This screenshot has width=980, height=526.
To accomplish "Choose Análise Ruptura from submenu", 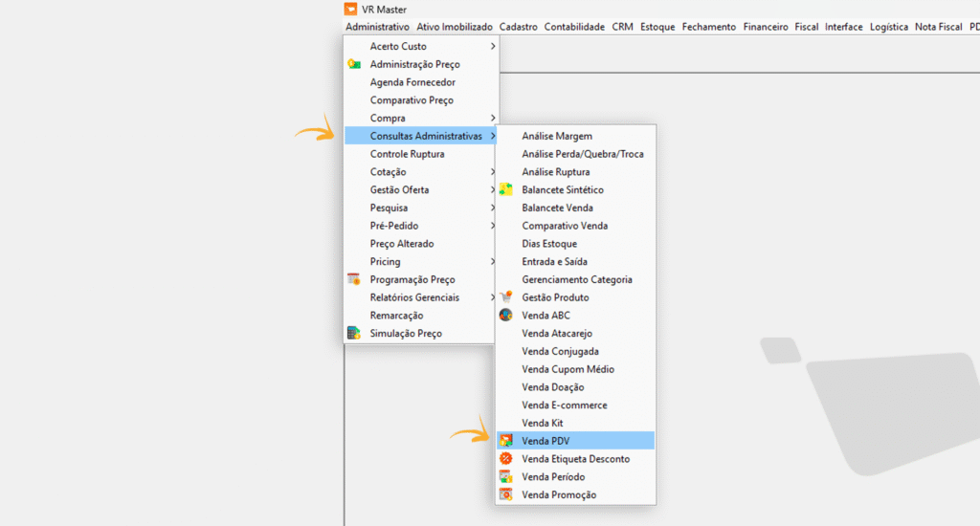I will [x=575, y=172].
